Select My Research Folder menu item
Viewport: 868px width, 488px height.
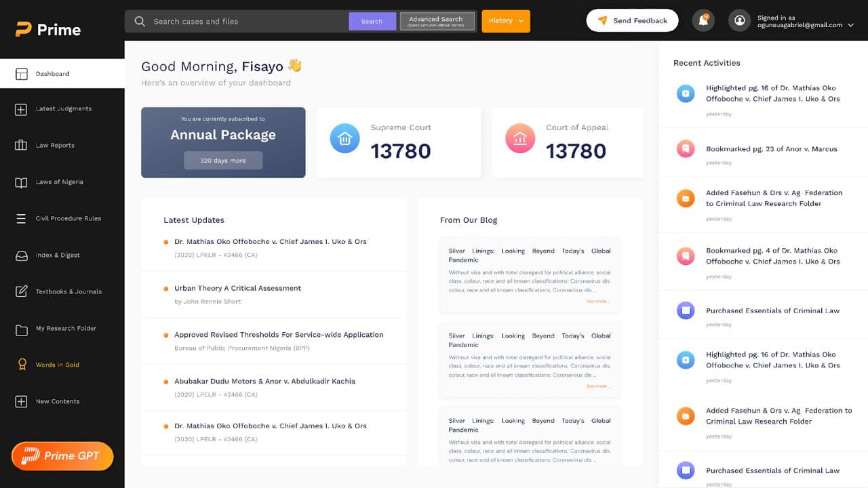(x=66, y=329)
